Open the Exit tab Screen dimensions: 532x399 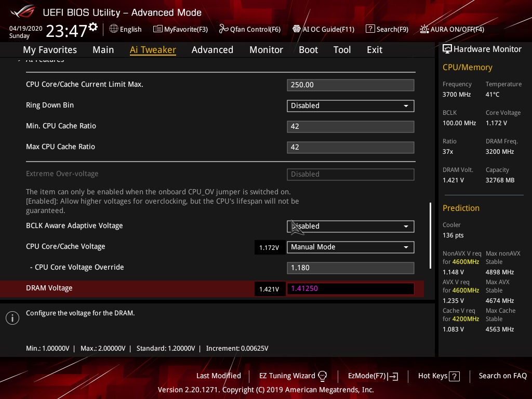tap(375, 50)
